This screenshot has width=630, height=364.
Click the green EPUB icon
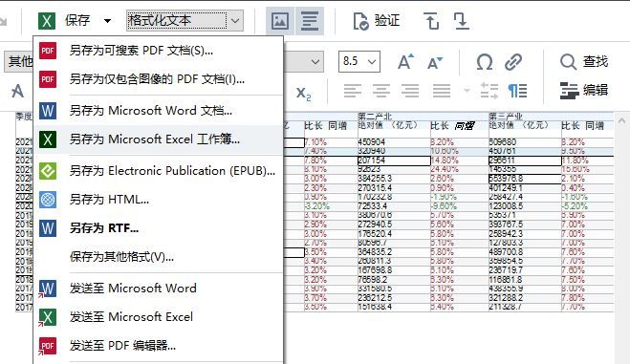[48, 171]
